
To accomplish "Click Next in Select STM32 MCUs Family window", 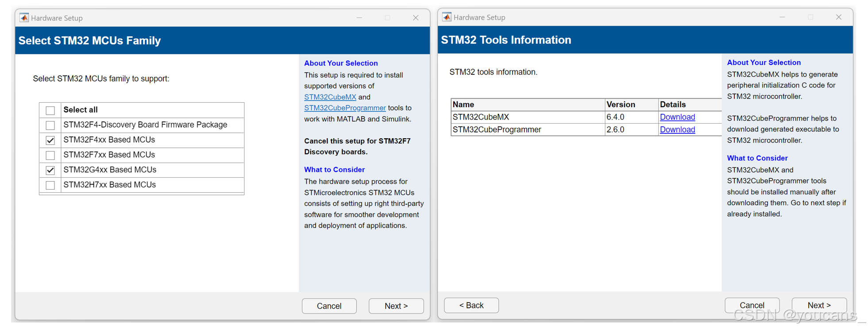I will tap(396, 306).
